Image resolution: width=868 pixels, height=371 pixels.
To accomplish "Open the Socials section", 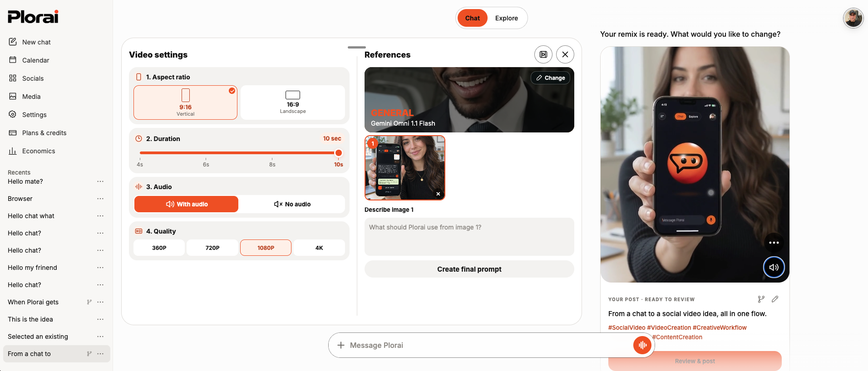I will (x=26, y=78).
